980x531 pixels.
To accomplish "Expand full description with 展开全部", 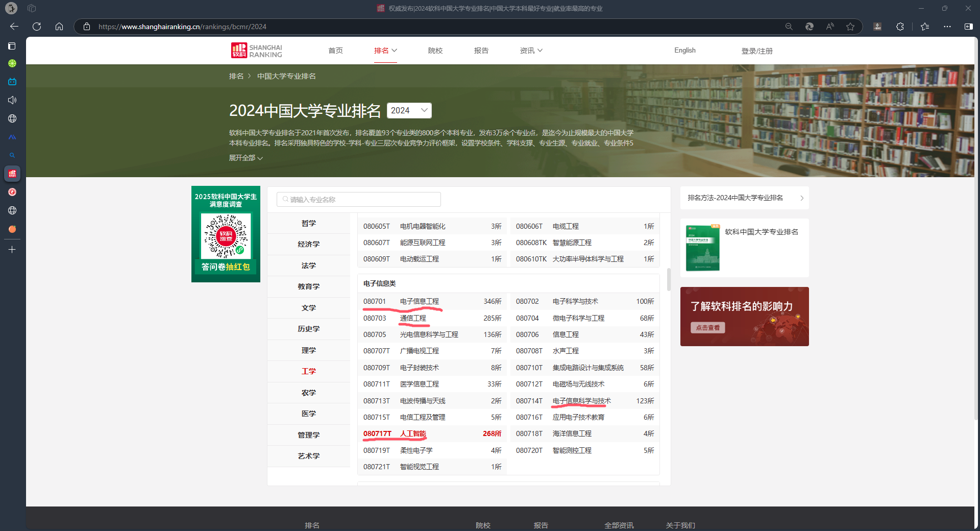I will [246, 158].
